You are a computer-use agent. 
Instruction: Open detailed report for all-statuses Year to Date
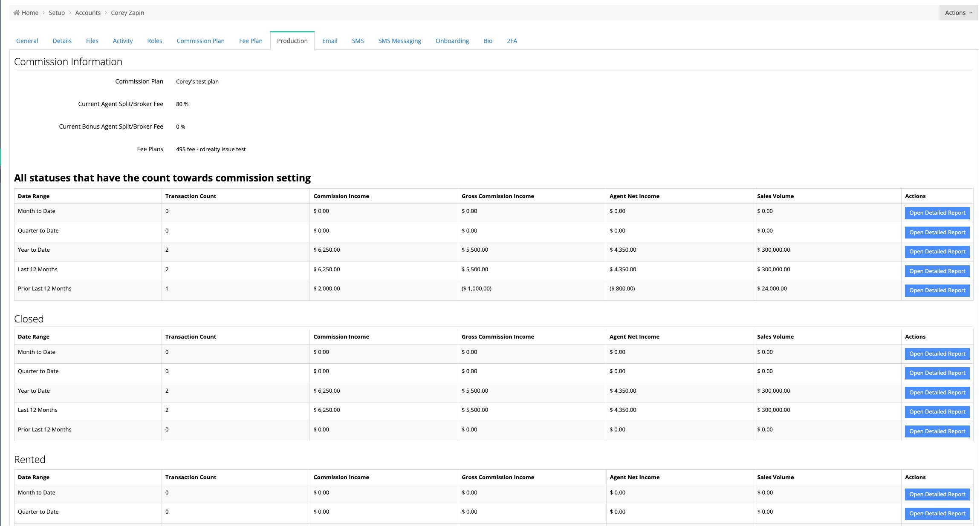click(937, 252)
